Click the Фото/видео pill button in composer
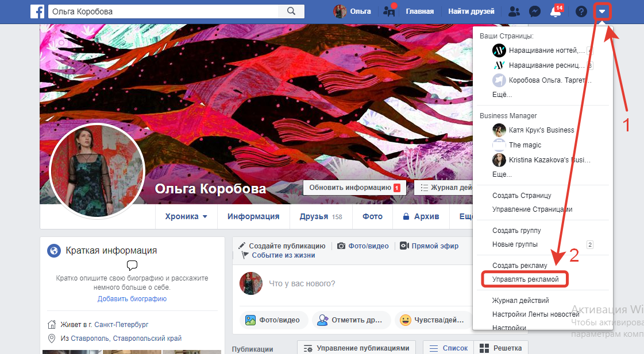This screenshot has width=644, height=354. (x=273, y=320)
